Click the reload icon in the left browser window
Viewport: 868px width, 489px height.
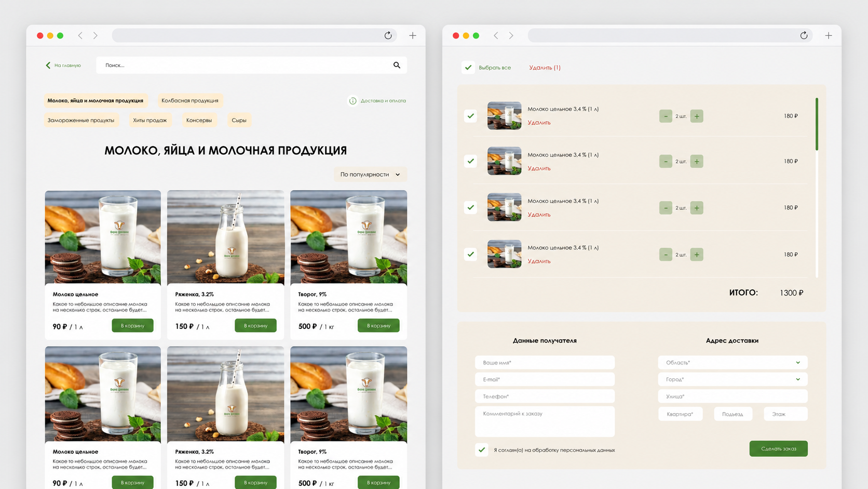click(388, 35)
